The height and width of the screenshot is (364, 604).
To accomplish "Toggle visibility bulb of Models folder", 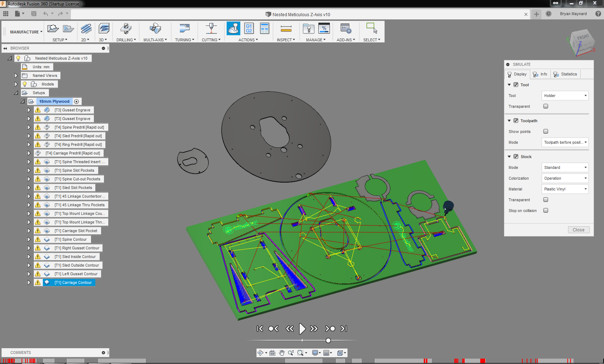I will pos(25,84).
